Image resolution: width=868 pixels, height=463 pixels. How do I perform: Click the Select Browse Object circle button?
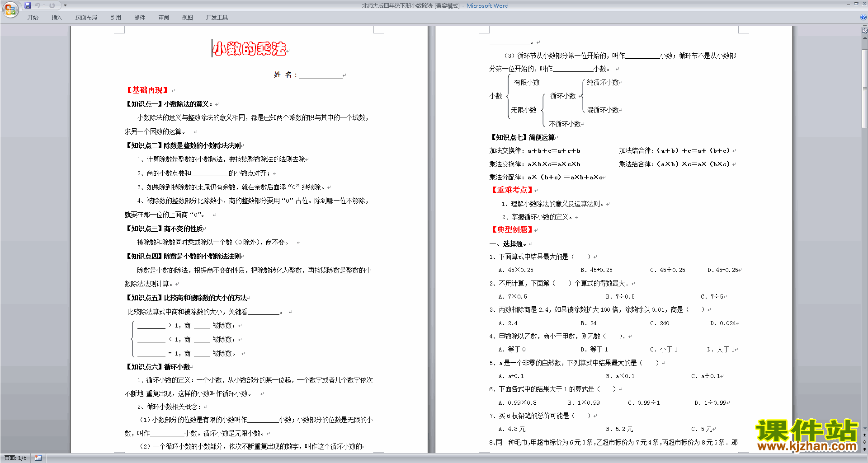tap(864, 442)
